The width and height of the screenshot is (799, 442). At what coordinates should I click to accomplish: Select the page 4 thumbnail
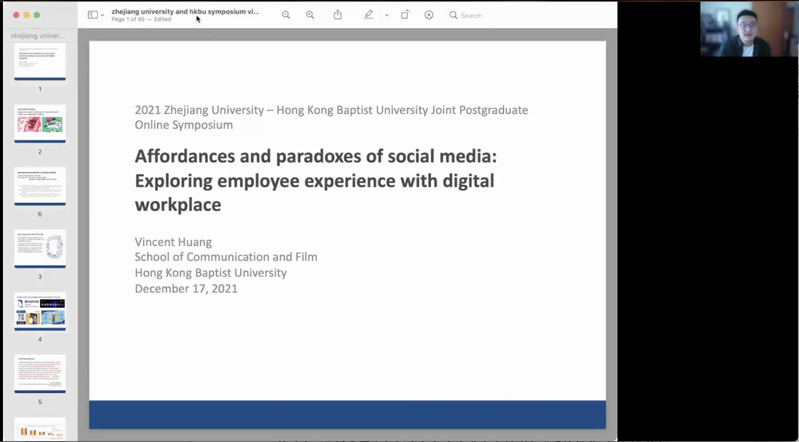tap(40, 311)
